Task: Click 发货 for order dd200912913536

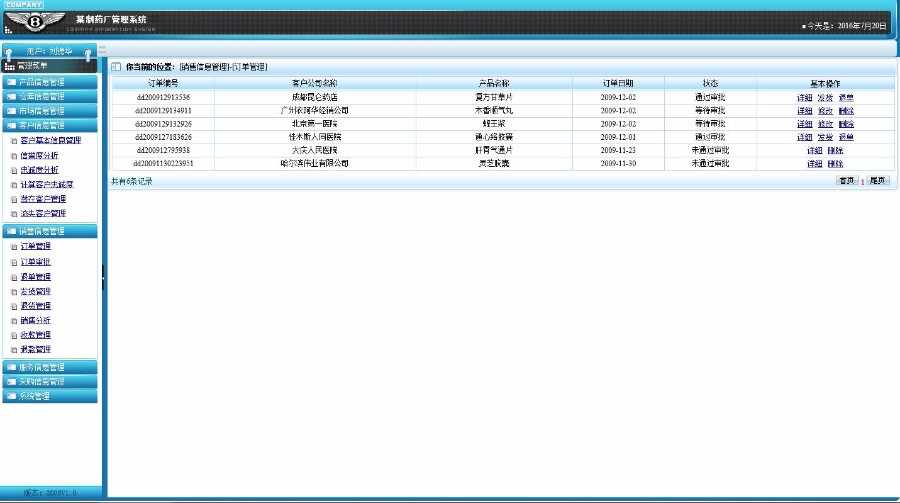Action: (825, 98)
